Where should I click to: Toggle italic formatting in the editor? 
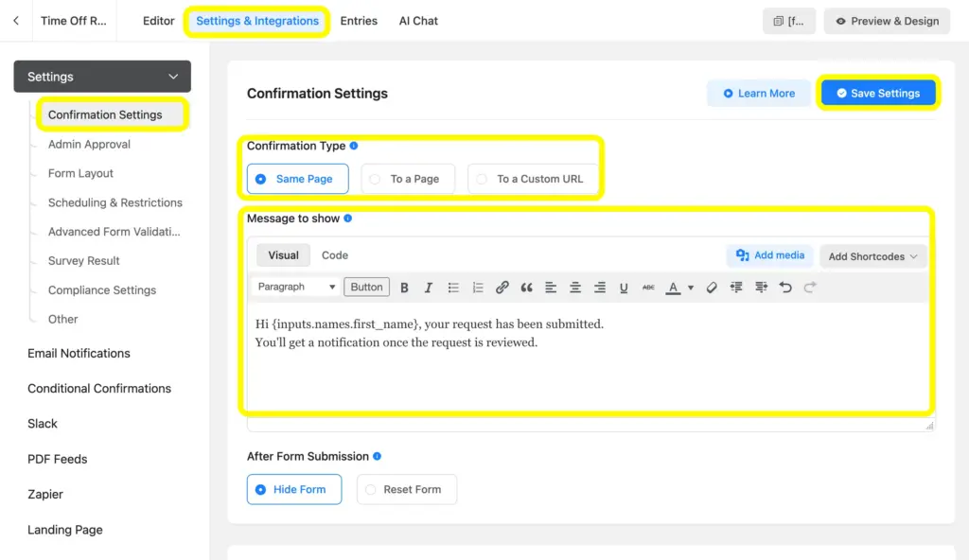coord(428,288)
